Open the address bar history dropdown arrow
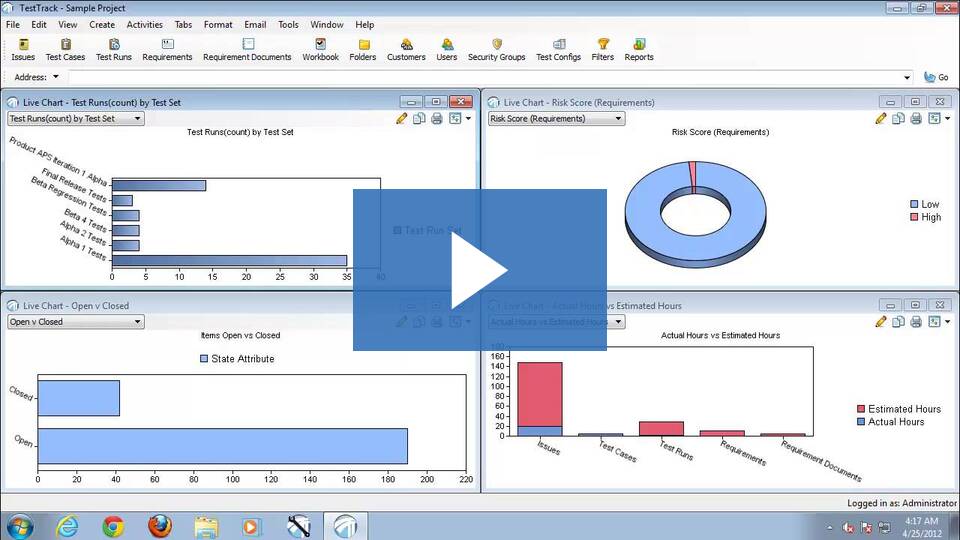 pos(907,77)
